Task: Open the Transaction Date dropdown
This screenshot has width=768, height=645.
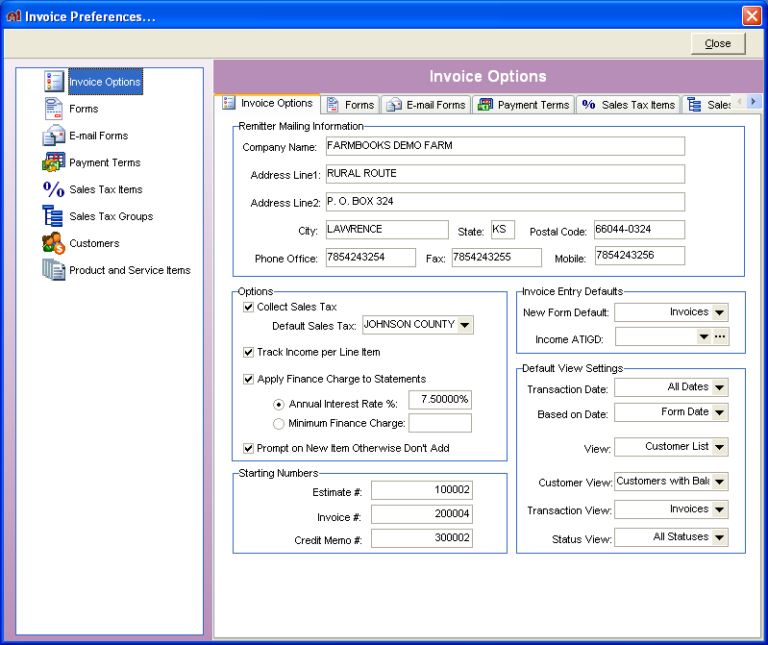Action: (719, 387)
